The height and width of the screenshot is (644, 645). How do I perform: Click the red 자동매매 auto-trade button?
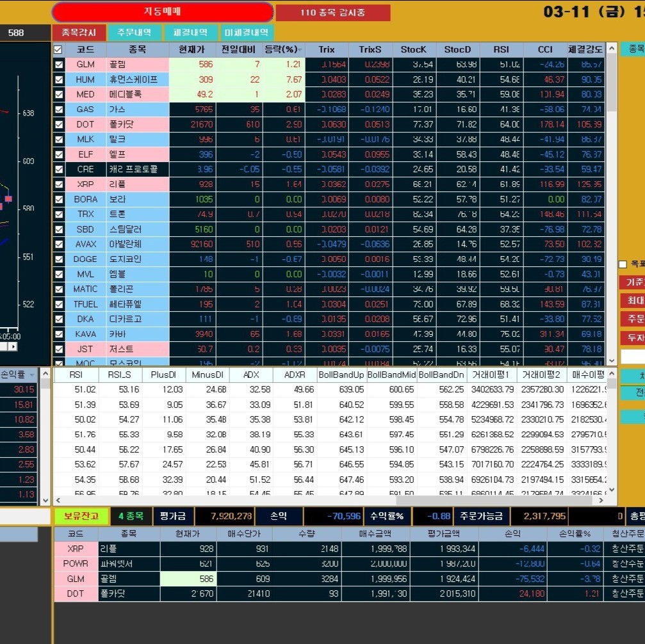tap(162, 12)
